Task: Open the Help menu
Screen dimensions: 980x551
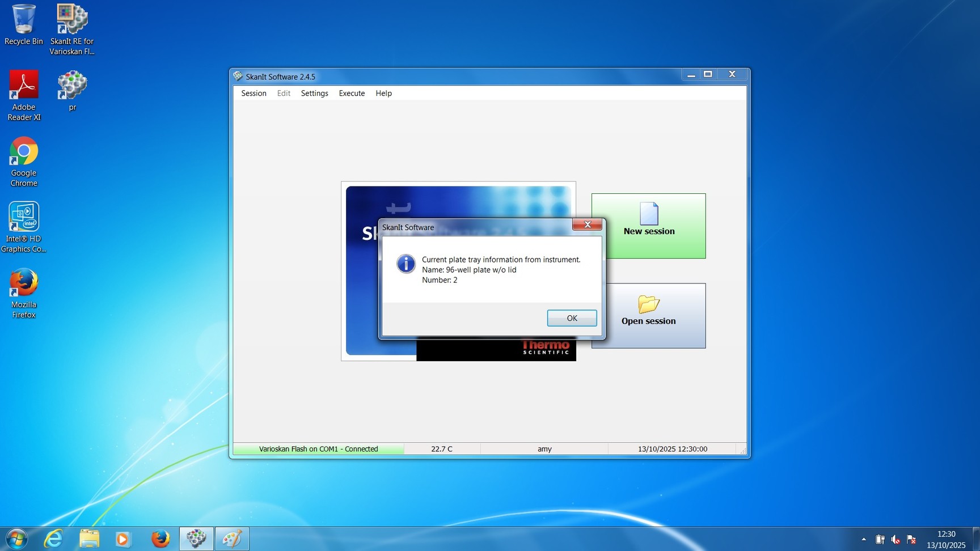Action: 383,93
